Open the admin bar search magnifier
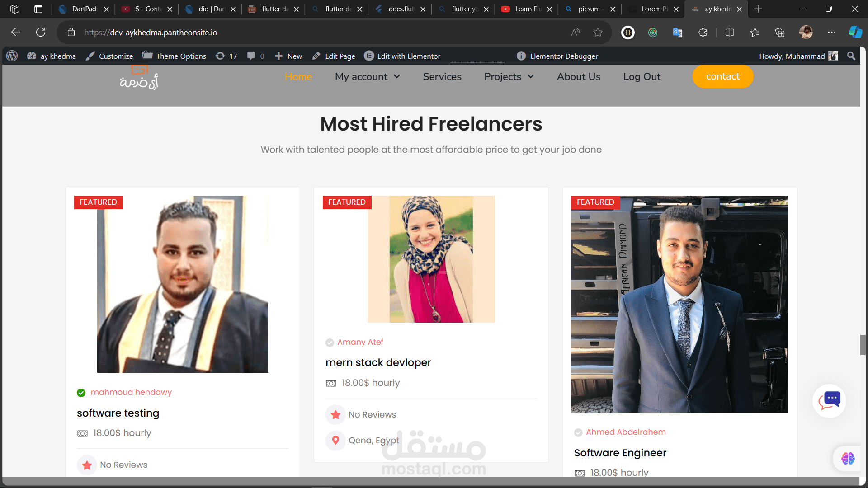The image size is (868, 488). [851, 56]
